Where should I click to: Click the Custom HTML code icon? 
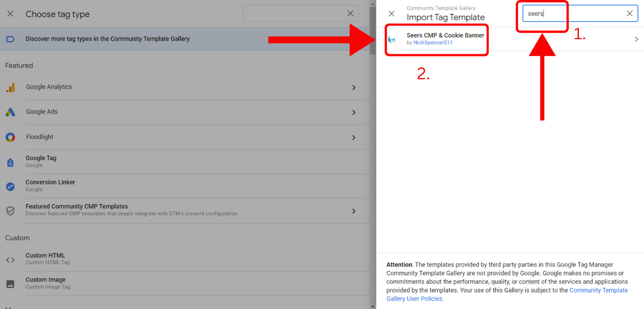pos(10,259)
